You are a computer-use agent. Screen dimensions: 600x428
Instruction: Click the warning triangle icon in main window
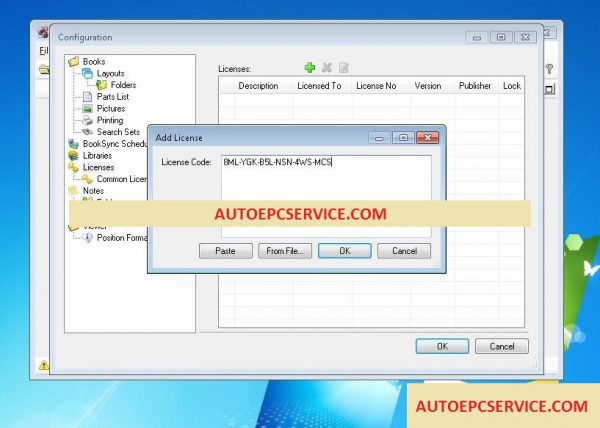[44, 365]
